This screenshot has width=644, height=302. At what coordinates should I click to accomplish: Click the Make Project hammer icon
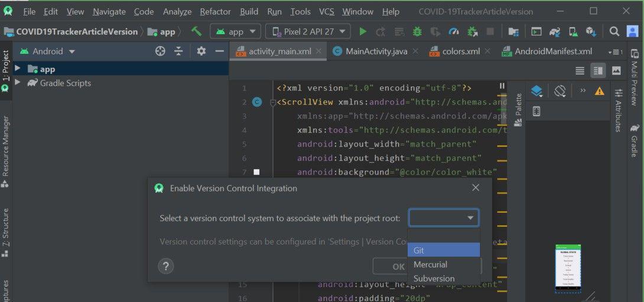197,31
